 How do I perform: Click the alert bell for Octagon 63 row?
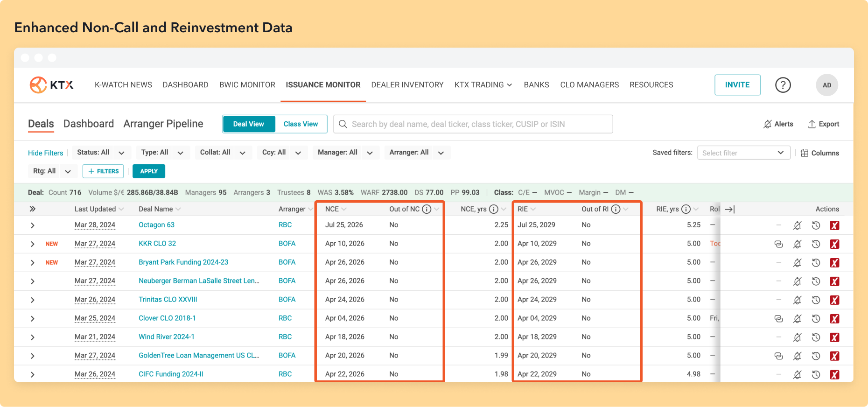click(x=797, y=225)
